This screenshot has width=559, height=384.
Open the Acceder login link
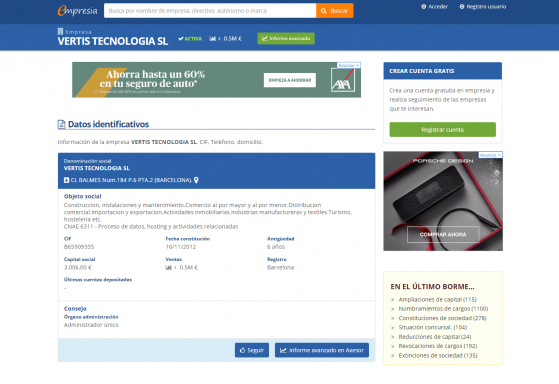pos(434,6)
